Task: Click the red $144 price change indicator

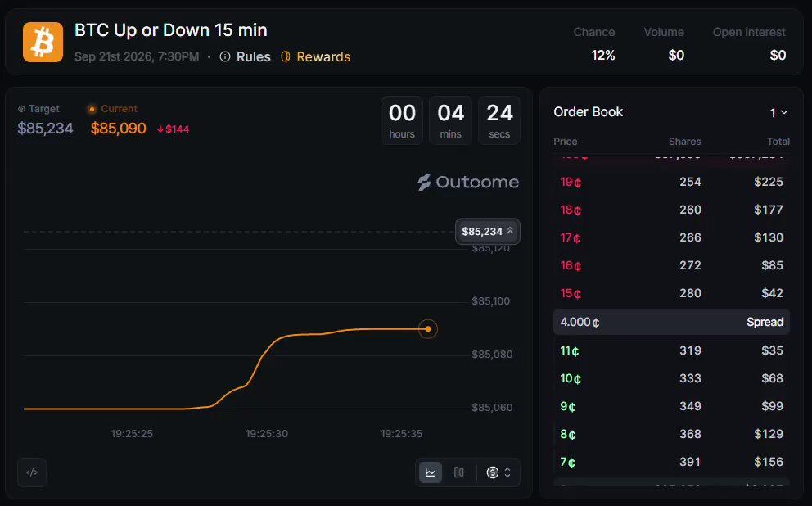Action: pos(174,129)
